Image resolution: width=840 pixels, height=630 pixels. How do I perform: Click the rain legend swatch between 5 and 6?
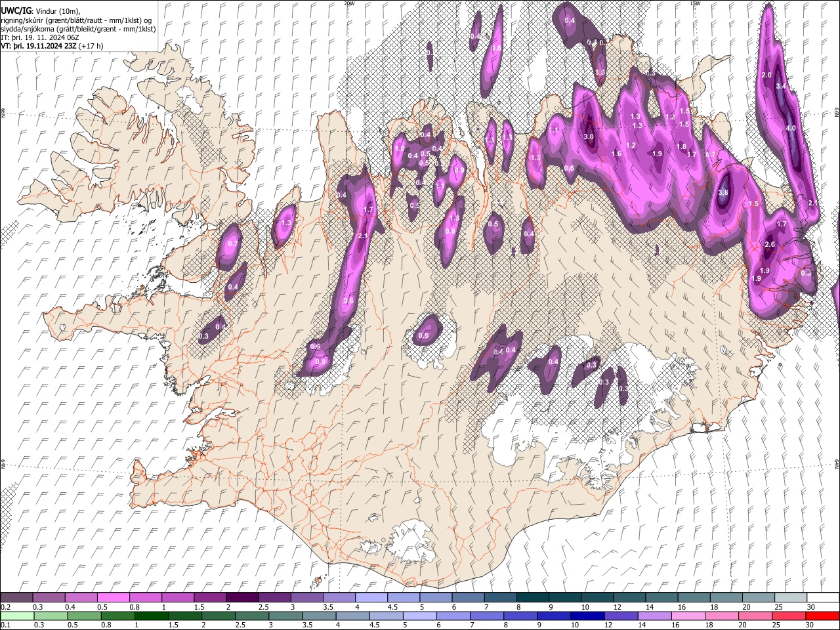(x=419, y=616)
